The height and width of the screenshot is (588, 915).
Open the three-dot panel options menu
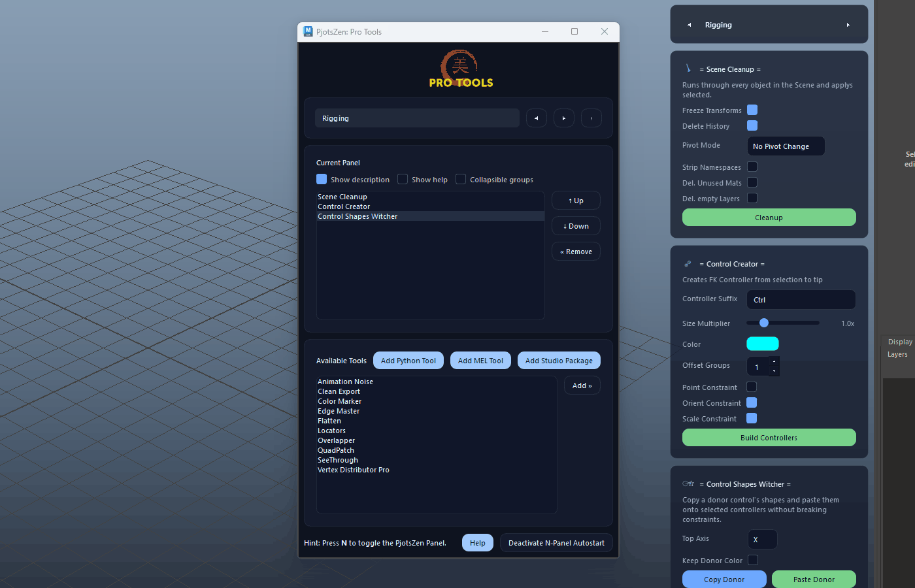(591, 118)
